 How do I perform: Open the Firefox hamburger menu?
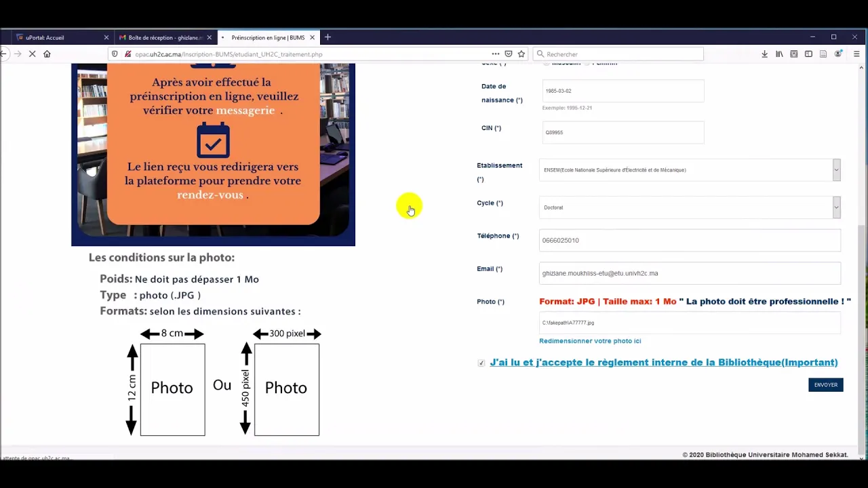click(856, 54)
